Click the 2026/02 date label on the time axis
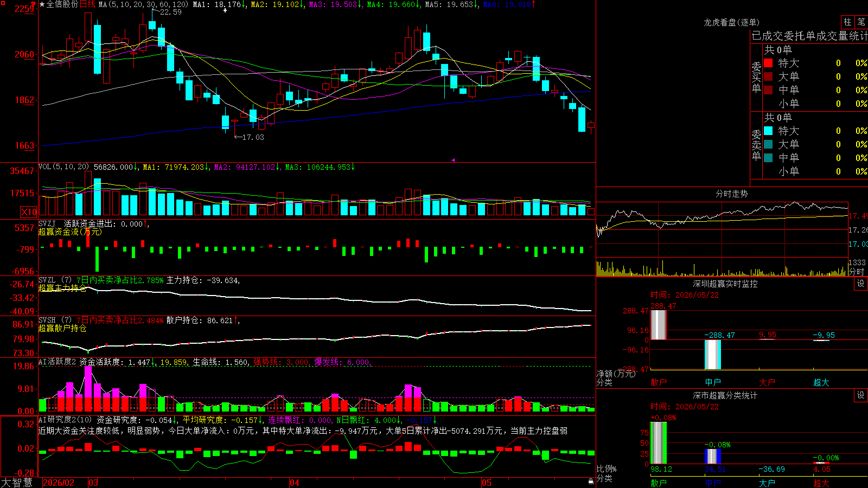868x488 pixels. (x=59, y=483)
